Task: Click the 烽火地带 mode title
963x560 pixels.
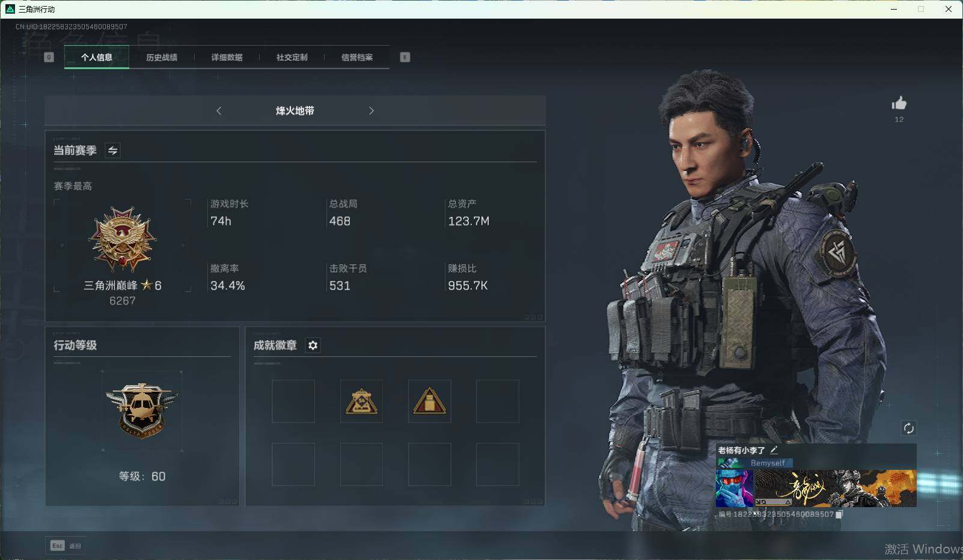Action: (x=295, y=111)
